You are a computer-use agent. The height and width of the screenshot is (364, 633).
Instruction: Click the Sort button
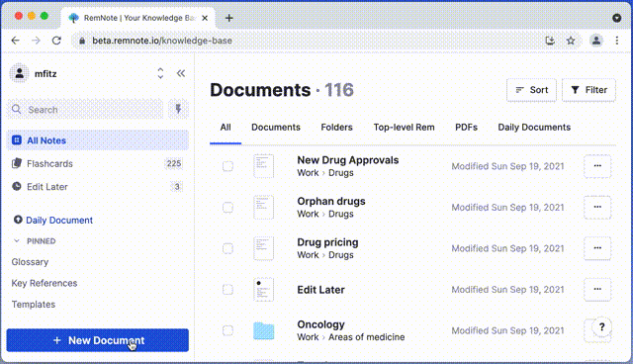pyautogui.click(x=532, y=90)
